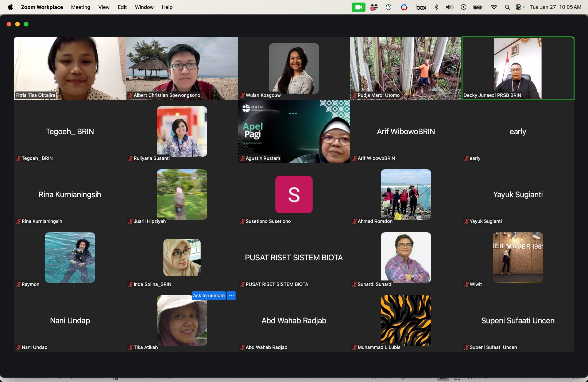Screen dimensions: 588x382
Task: Click the battery charging icon
Action: 478,7
